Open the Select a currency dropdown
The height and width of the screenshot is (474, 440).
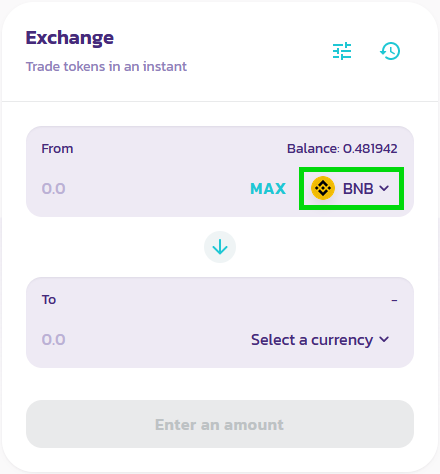pos(320,340)
